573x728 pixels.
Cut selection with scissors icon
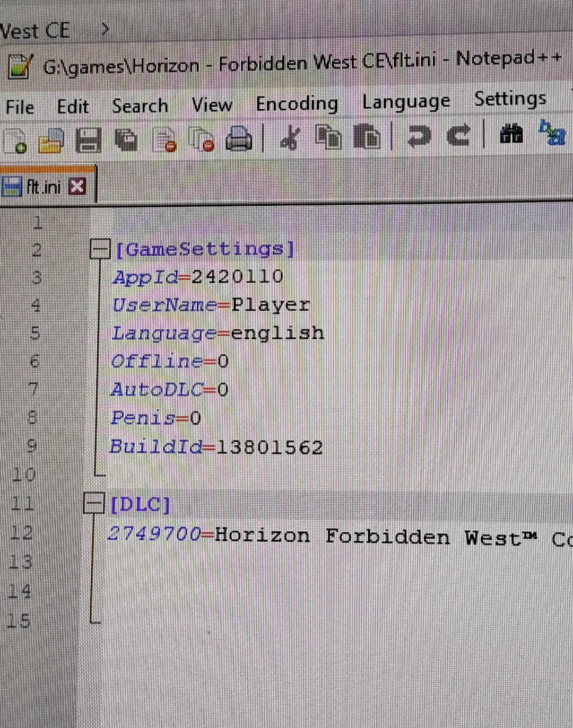tap(290, 137)
